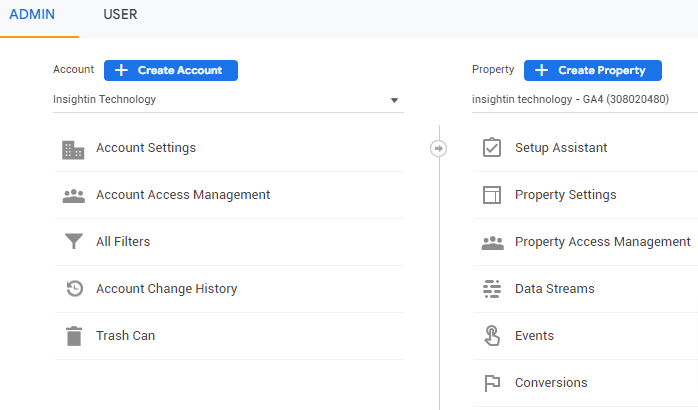
Task: Select the ADMIN tab
Action: 32,15
